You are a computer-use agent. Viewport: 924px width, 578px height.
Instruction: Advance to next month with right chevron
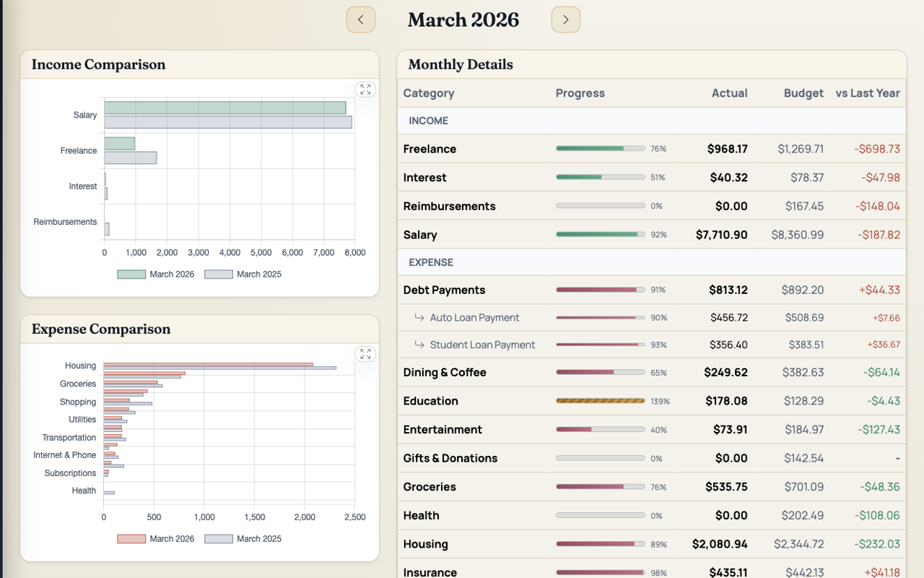tap(565, 20)
